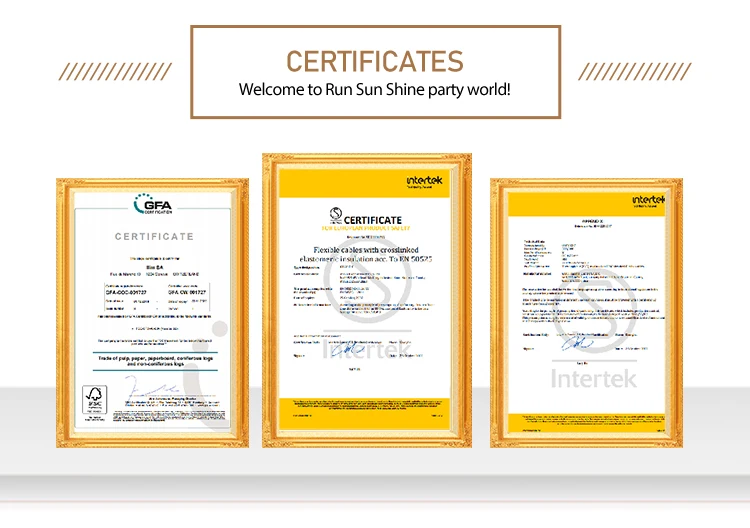Click the blue signature on the right Intertek certificate

click(x=577, y=343)
